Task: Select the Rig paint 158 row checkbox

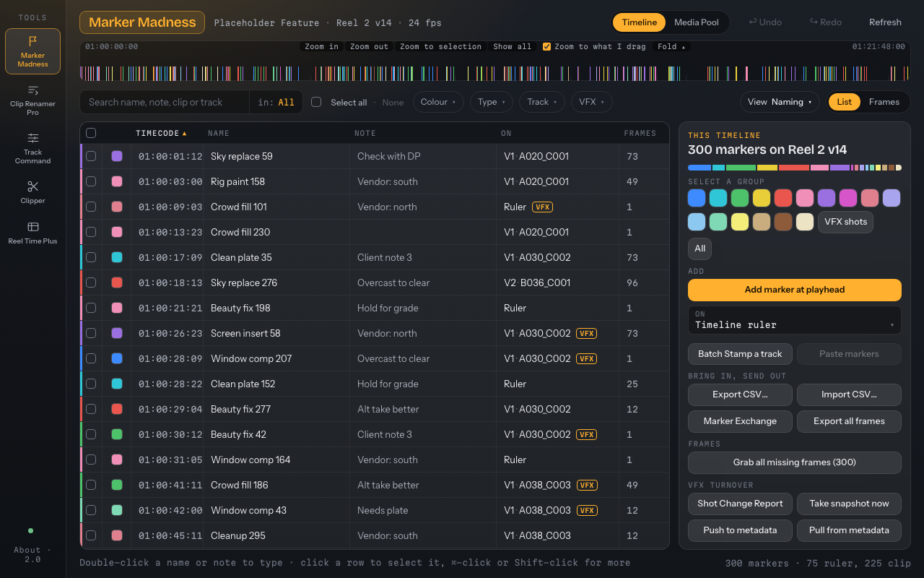Action: pos(91,181)
